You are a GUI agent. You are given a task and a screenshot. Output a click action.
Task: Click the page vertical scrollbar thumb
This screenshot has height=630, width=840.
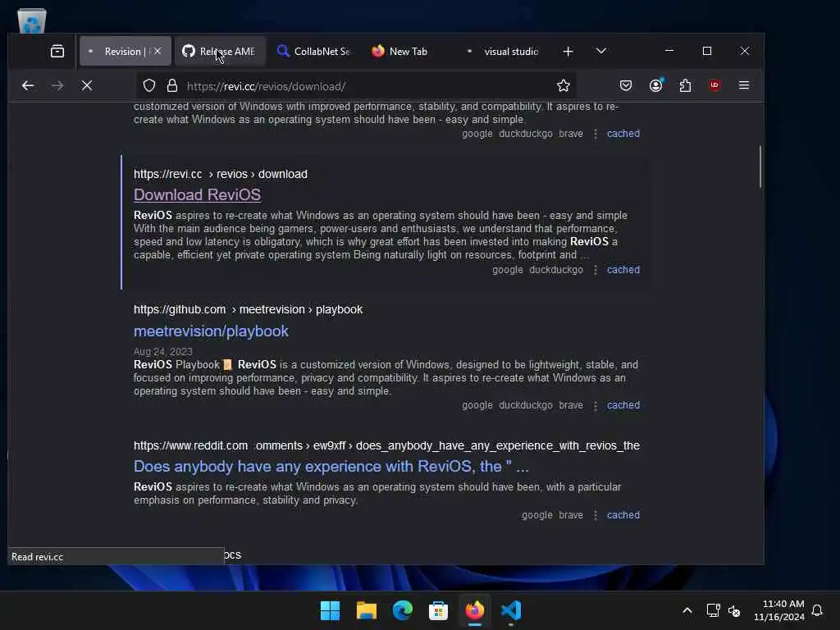(x=760, y=167)
